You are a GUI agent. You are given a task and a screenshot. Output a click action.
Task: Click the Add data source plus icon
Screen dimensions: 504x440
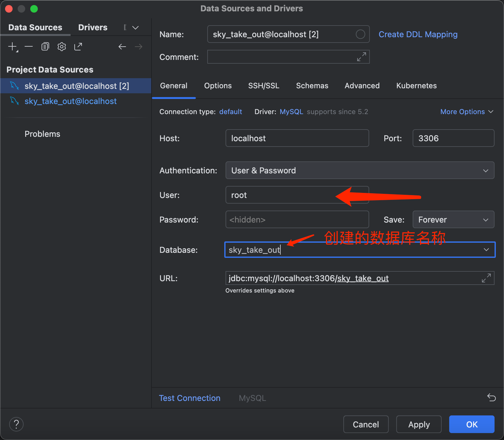(x=13, y=47)
